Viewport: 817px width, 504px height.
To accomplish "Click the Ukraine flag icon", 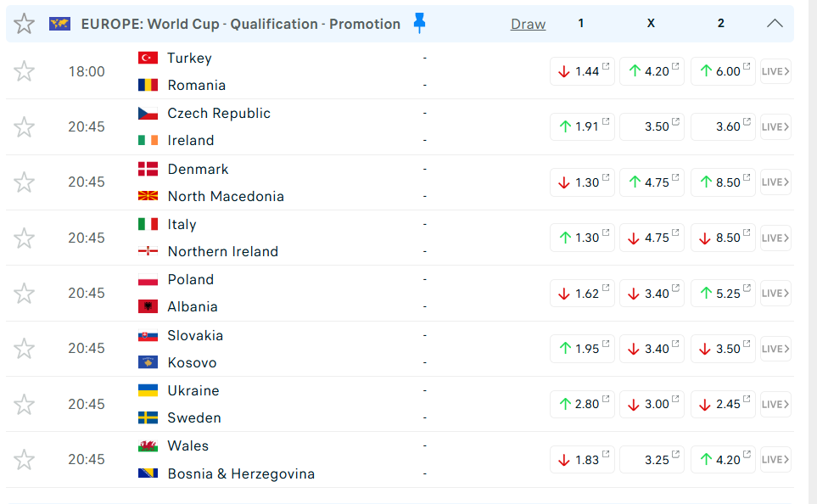I will [x=148, y=390].
